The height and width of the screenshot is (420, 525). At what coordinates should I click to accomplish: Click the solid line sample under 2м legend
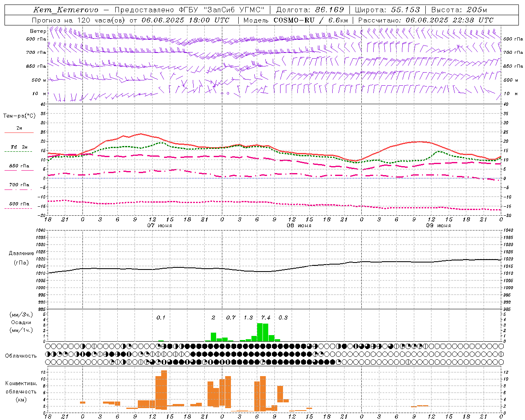19,133
